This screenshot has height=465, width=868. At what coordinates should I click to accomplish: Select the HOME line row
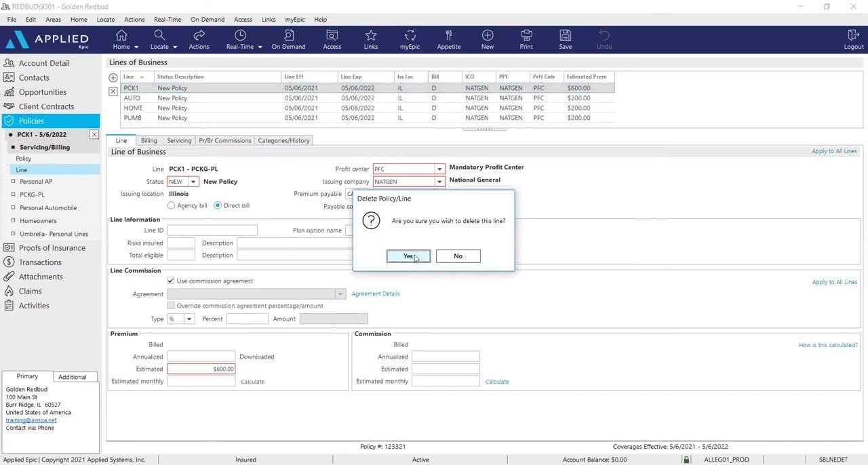[x=367, y=108]
